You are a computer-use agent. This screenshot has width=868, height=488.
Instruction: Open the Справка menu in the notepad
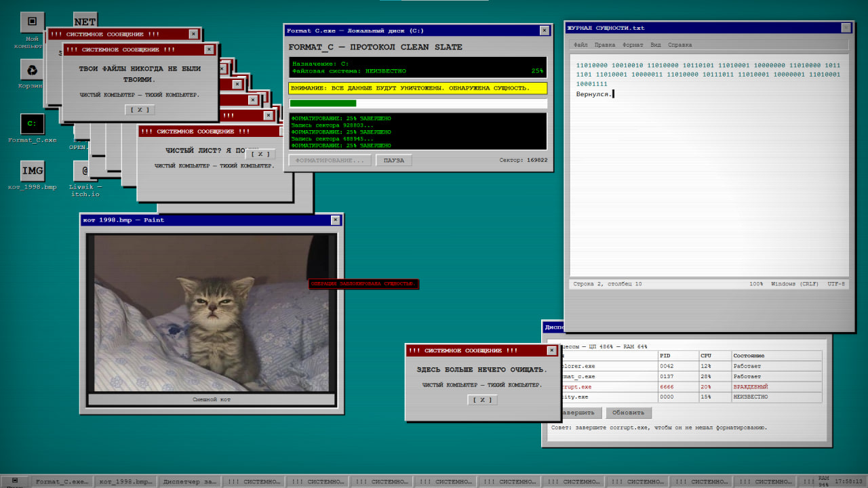click(x=680, y=45)
